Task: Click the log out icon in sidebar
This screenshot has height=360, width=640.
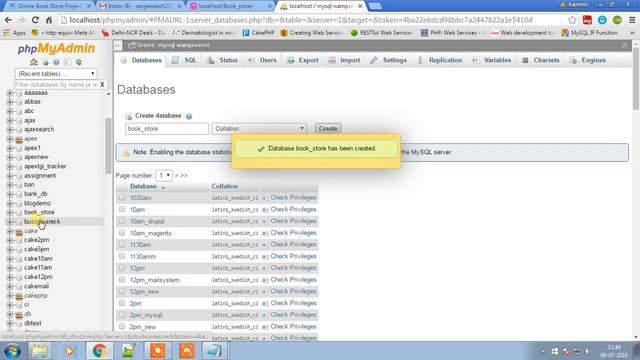Action: (45, 62)
